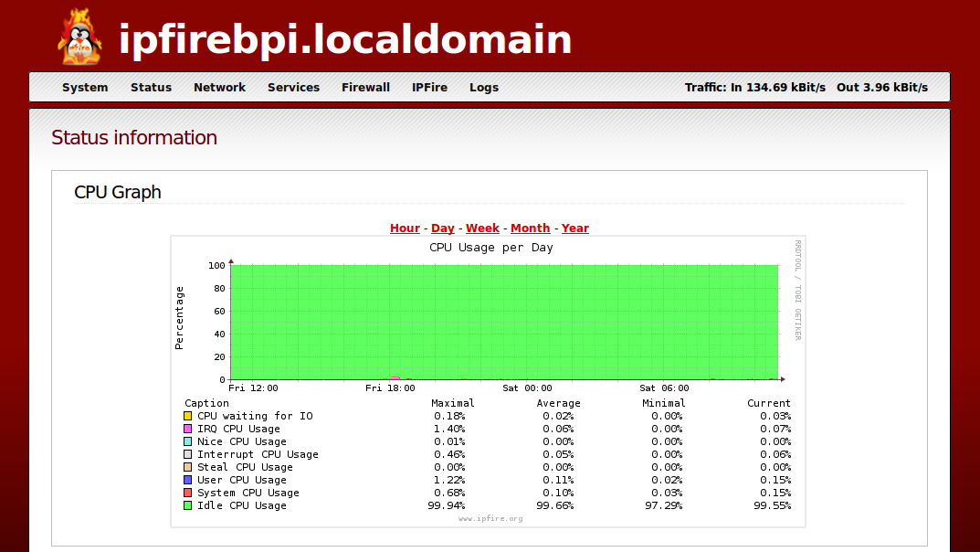Open the Logs menu

(x=484, y=88)
